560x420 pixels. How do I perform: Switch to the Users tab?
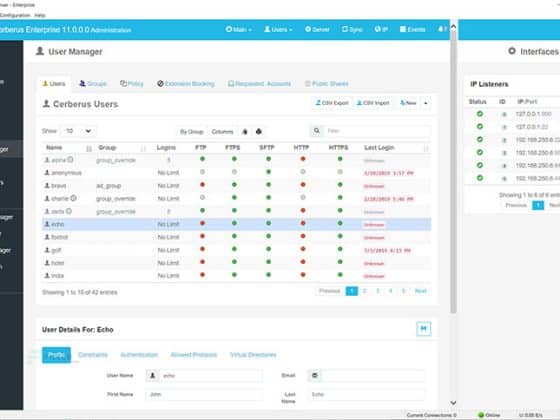[x=54, y=84]
